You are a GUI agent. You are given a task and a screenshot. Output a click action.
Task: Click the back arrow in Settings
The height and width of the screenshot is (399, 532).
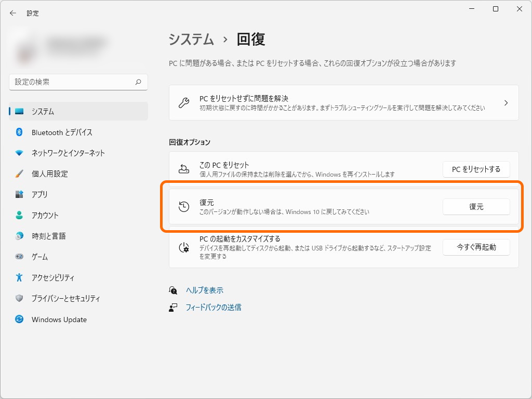(x=12, y=13)
